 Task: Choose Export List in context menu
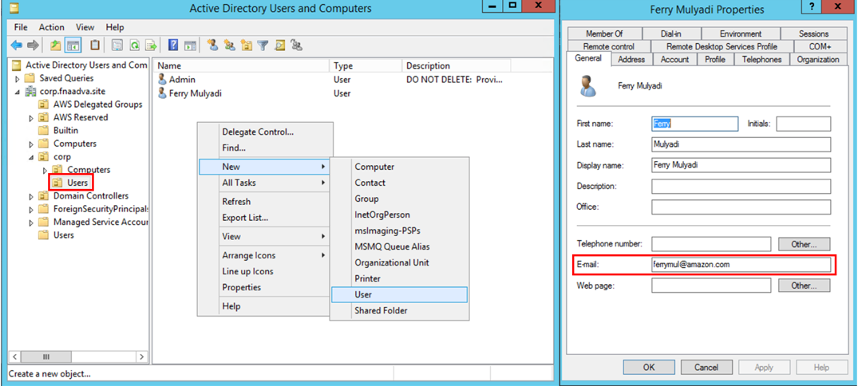(264, 218)
